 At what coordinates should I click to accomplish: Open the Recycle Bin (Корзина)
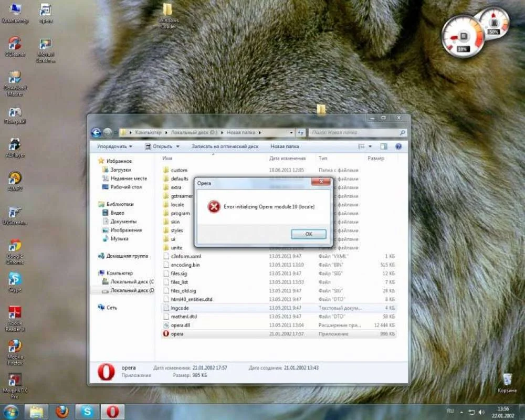tap(507, 383)
